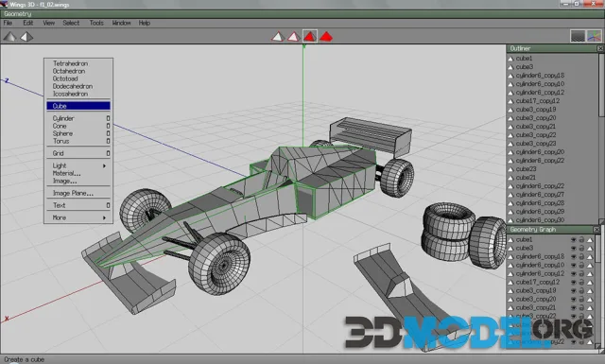Open the Window menu
Viewport: 605px width, 364px height.
point(122,23)
